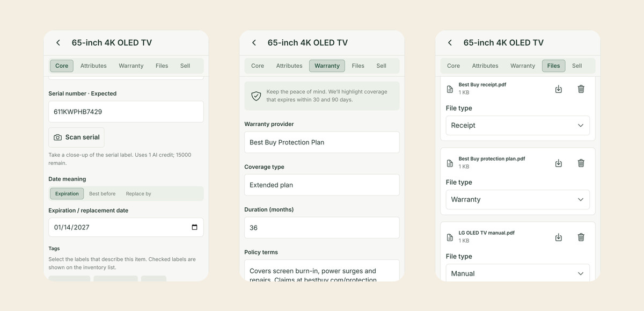Open Attributes tab in the Core screen
The width and height of the screenshot is (644, 311).
(x=93, y=66)
